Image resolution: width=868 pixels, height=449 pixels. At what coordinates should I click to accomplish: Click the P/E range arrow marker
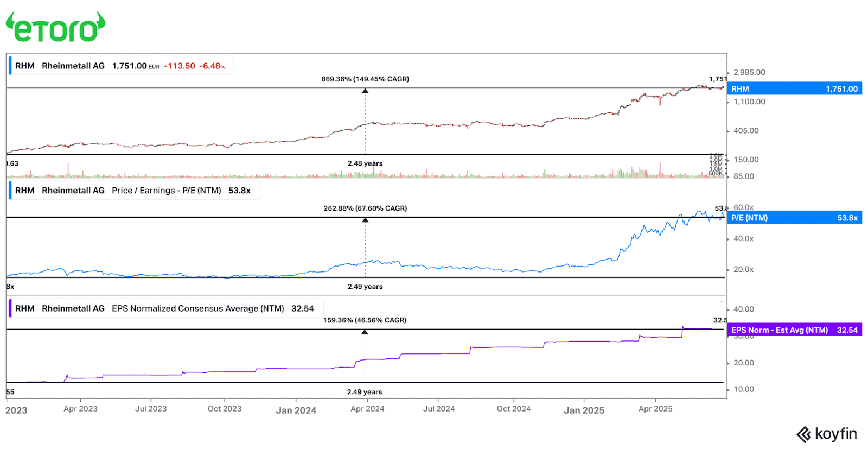(365, 220)
